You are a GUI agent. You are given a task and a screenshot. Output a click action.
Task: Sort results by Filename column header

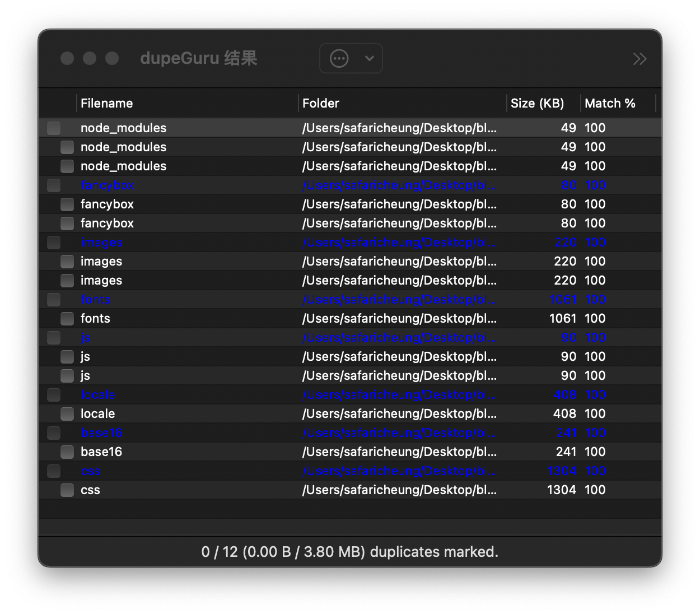[106, 103]
